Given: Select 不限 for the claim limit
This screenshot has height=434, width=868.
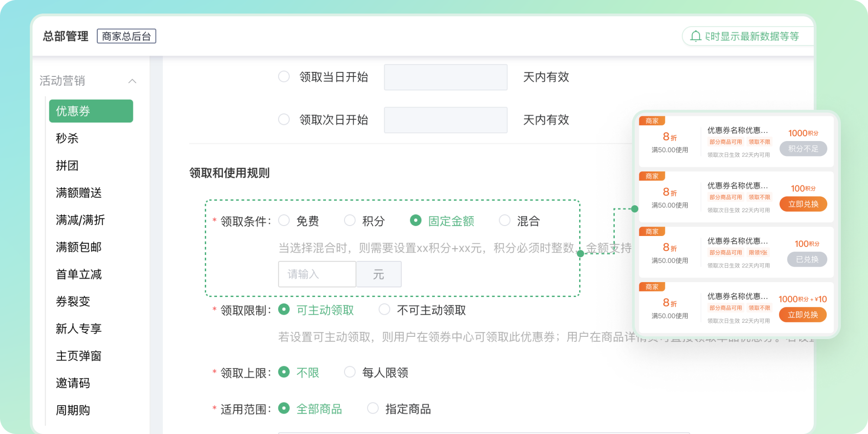Looking at the screenshot, I should coord(284,372).
